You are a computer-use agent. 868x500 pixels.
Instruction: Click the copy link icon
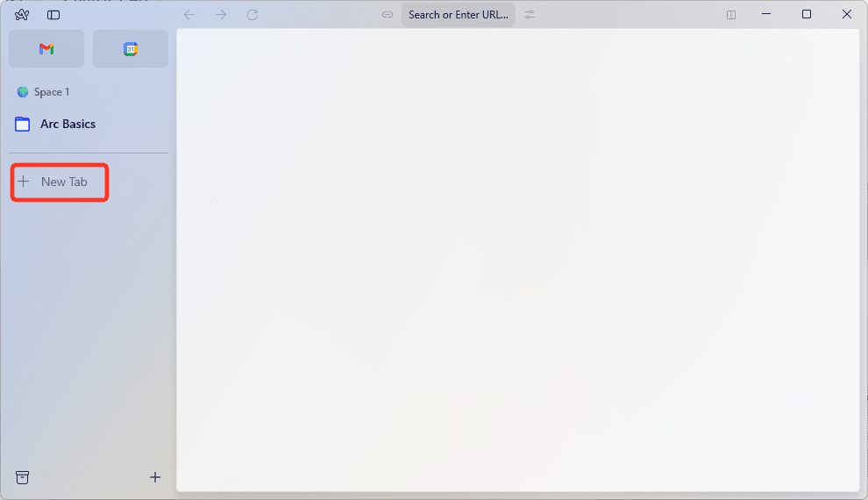(388, 15)
